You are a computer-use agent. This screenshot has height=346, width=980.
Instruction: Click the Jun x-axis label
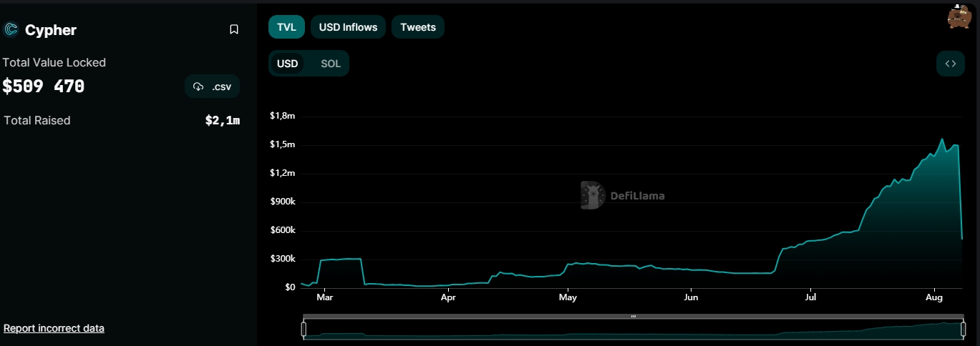pos(691,297)
